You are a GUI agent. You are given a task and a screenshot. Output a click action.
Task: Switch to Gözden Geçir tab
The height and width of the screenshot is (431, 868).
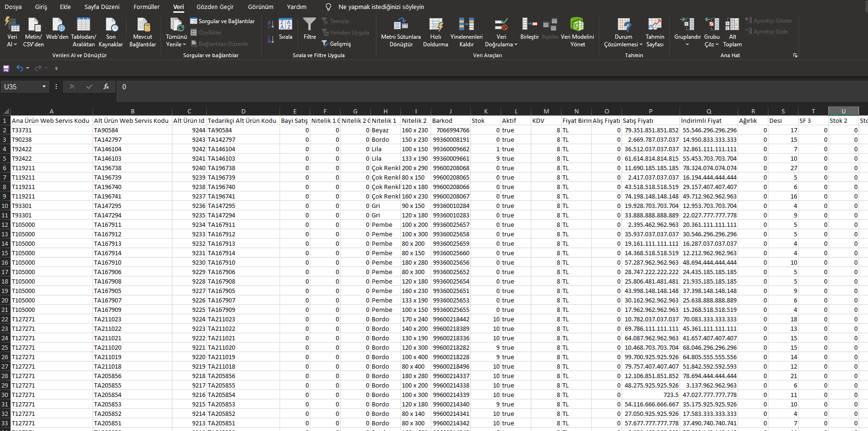(215, 7)
